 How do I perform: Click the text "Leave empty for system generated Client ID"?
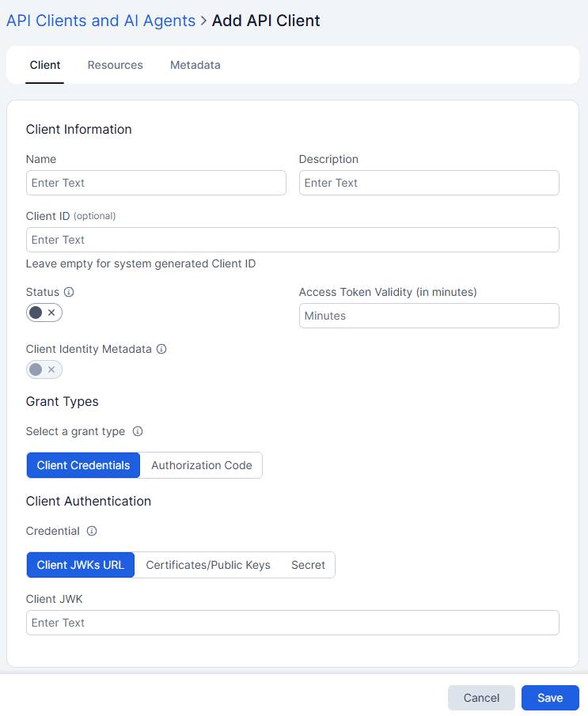pyautogui.click(x=141, y=263)
